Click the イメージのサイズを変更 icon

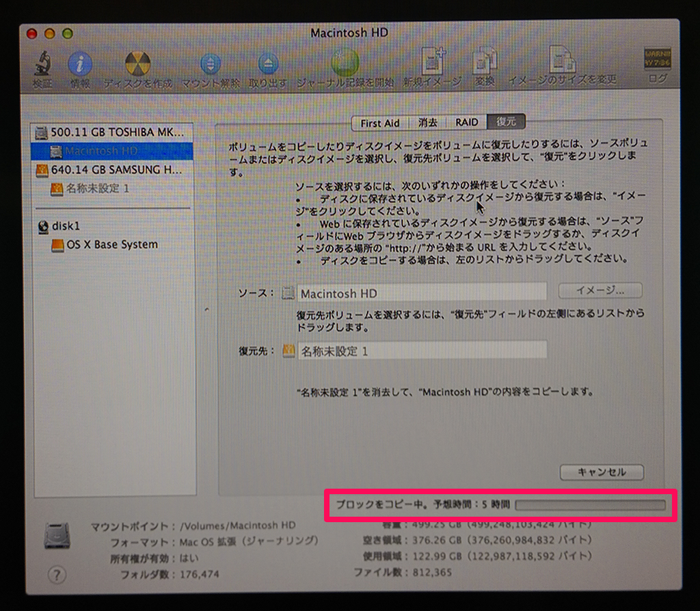click(562, 63)
